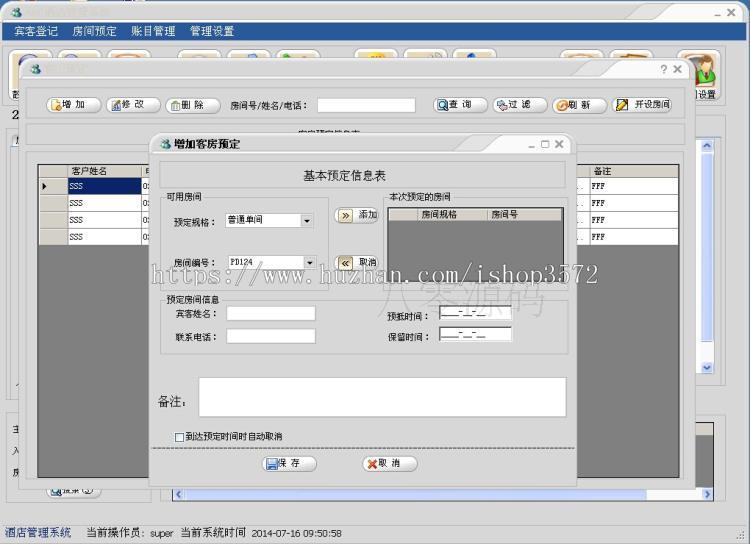The height and width of the screenshot is (544, 750).
Task: Check 到达预定时间时自动取消 checkbox
Action: coord(179,437)
